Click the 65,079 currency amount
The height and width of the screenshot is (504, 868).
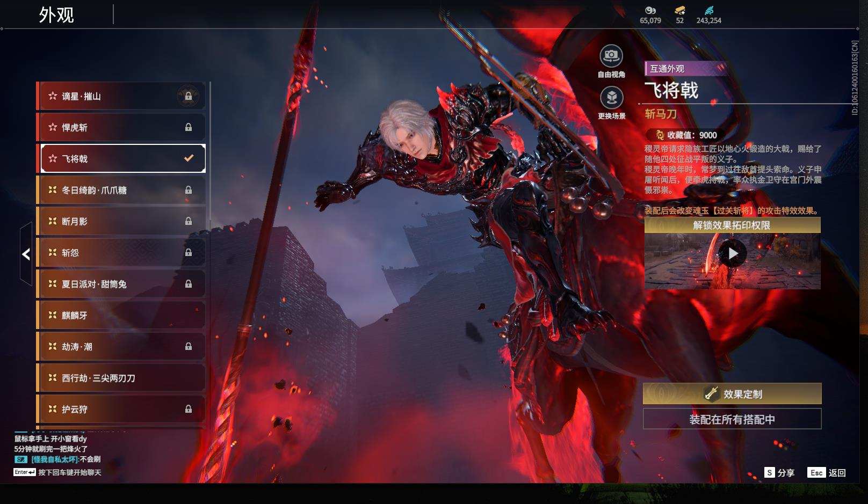click(x=650, y=20)
